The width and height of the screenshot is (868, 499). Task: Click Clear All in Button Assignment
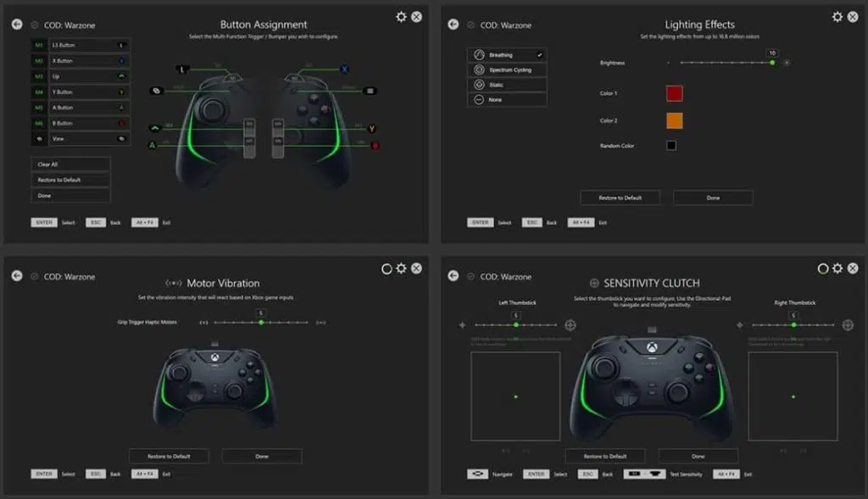71,164
